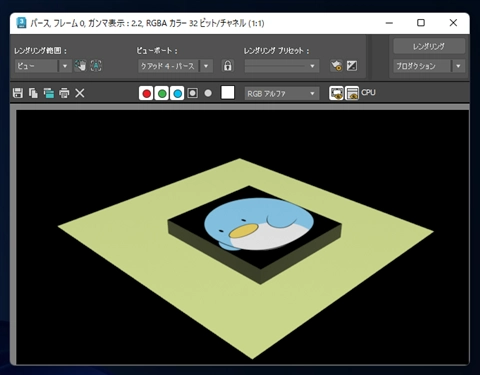Click the auto region selected icon
The width and height of the screenshot is (480, 375).
point(96,66)
